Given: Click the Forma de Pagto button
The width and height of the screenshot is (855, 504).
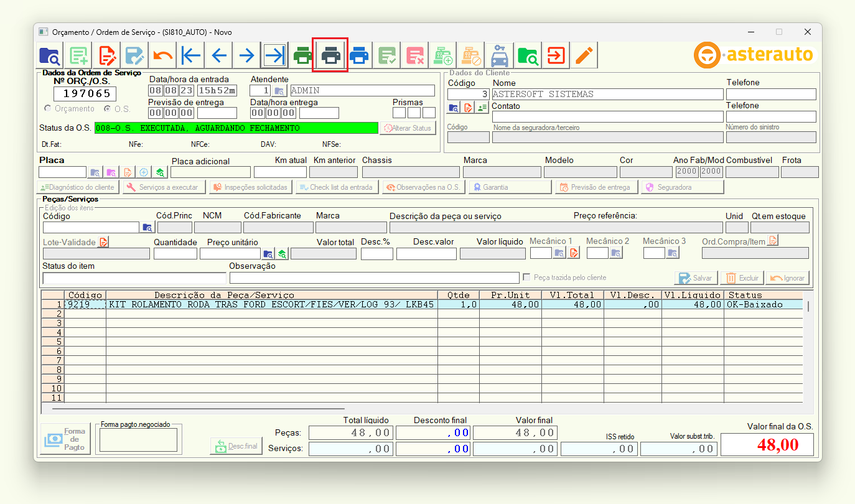Looking at the screenshot, I should (x=65, y=439).
